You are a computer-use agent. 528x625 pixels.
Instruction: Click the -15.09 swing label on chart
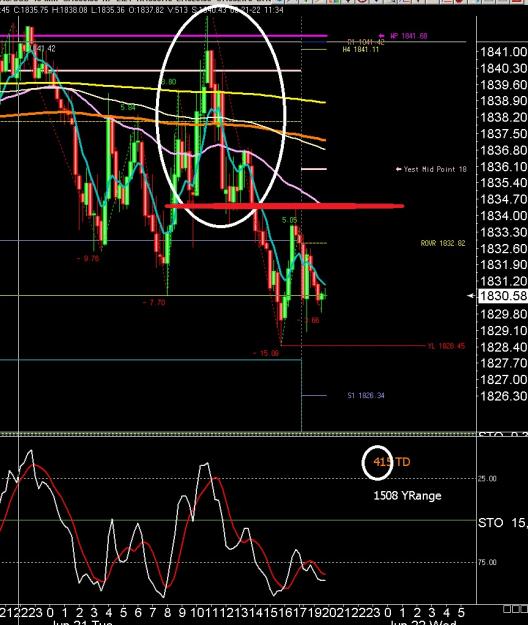pyautogui.click(x=266, y=353)
